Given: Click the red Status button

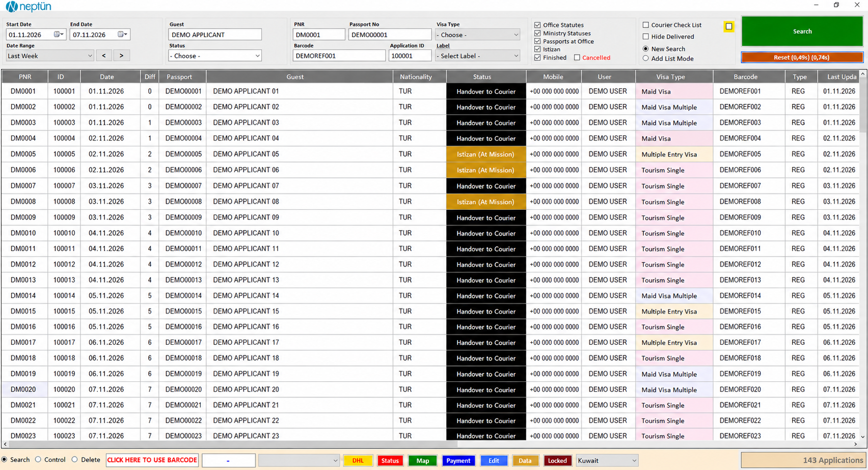Looking at the screenshot, I should pos(390,460).
